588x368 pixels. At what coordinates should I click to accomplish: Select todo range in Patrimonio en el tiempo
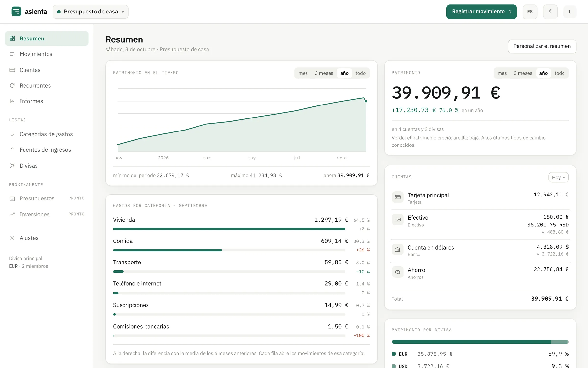[x=360, y=73]
